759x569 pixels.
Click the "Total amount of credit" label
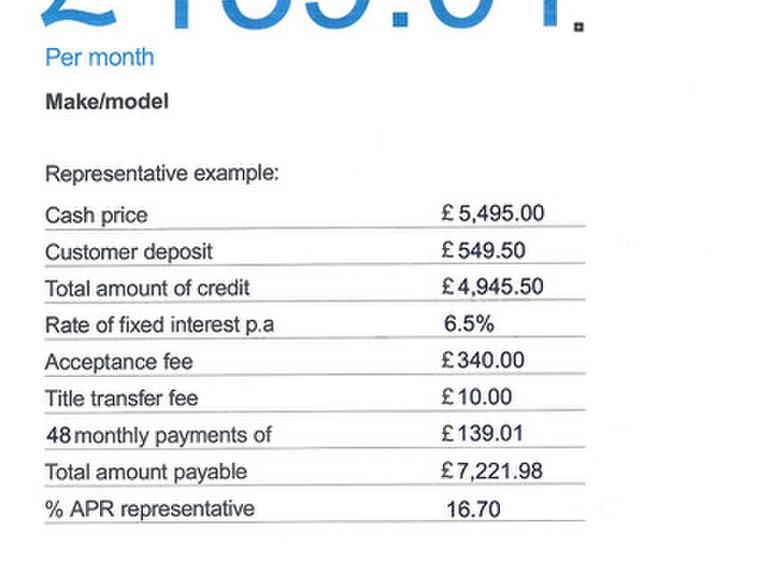coord(146,288)
